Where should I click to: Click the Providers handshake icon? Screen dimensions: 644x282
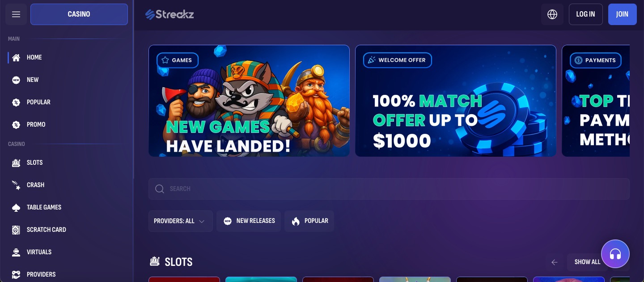tap(16, 274)
